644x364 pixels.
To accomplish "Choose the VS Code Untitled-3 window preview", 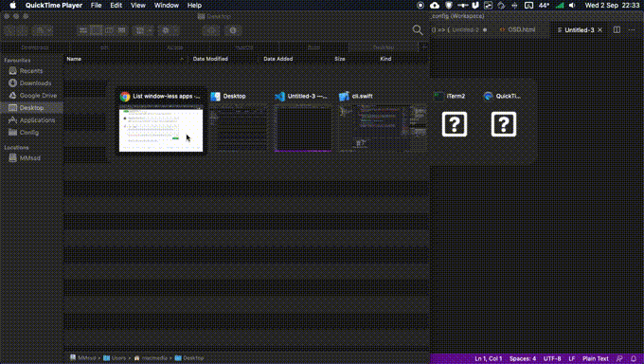I will 303,128.
